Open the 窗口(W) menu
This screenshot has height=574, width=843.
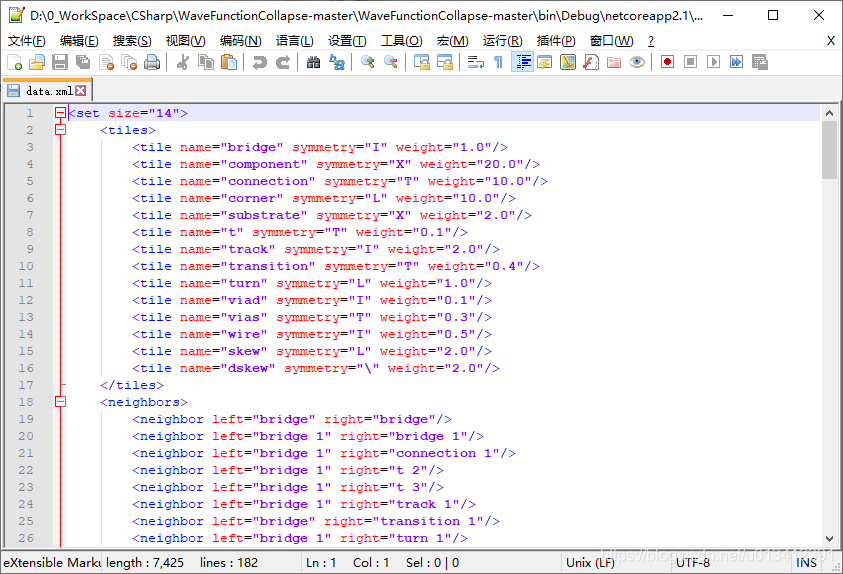611,41
